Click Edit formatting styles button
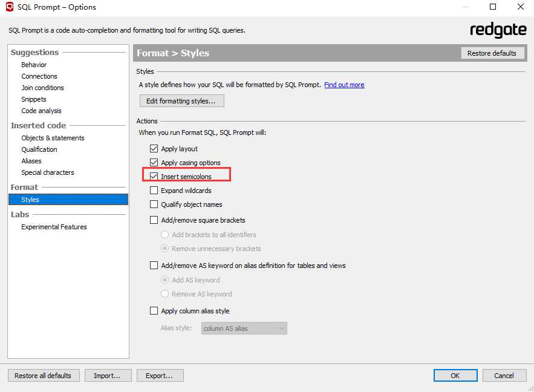Screen dimensions: 534x392 (x=181, y=101)
